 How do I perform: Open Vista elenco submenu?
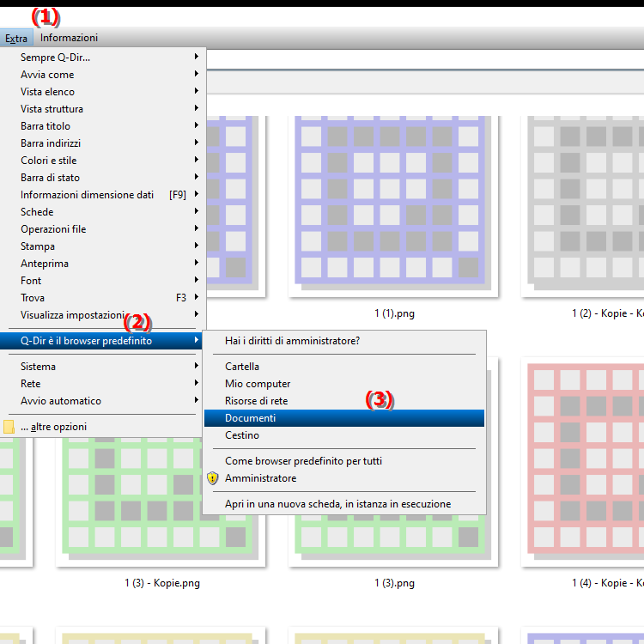click(x=102, y=92)
